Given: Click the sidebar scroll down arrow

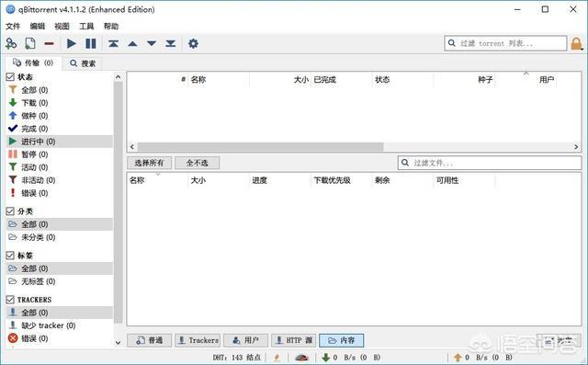Looking at the screenshot, I should point(119,343).
